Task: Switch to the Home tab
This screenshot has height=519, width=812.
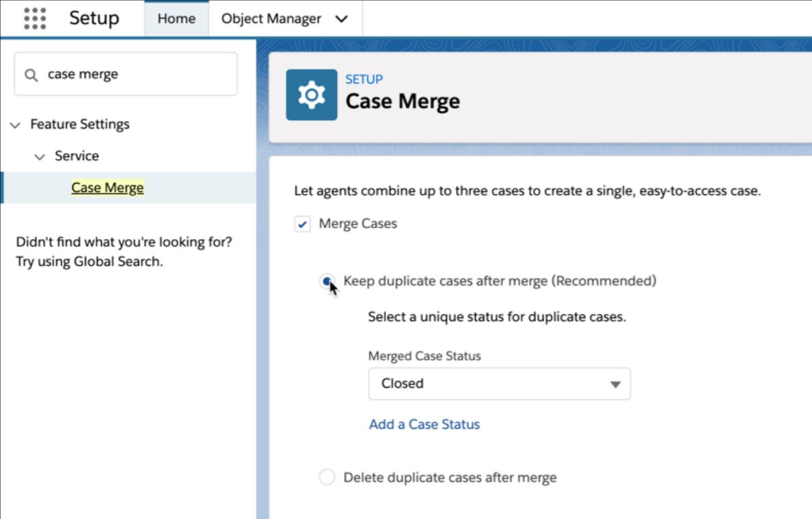Action: [176, 18]
